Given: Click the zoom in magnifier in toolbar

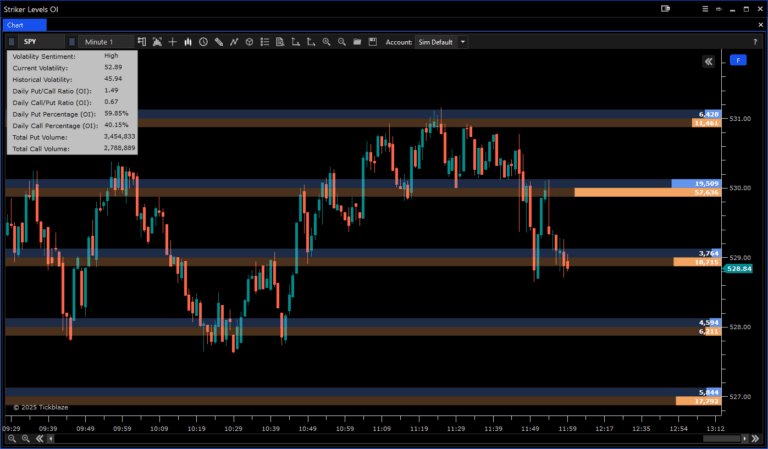Looking at the screenshot, I should point(326,42).
